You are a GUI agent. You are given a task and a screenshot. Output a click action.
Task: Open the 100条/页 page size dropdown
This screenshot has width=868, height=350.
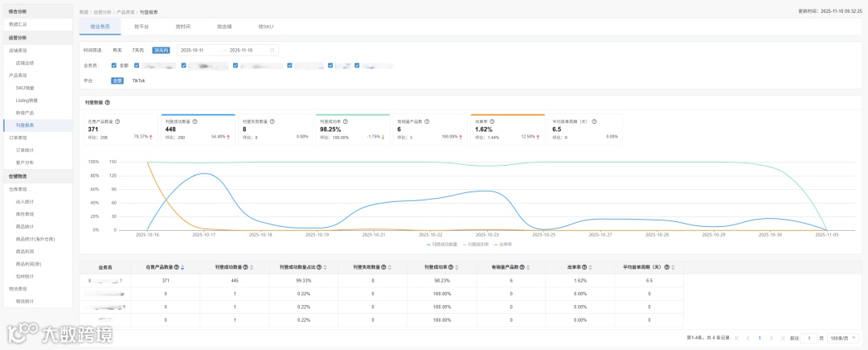tap(844, 338)
